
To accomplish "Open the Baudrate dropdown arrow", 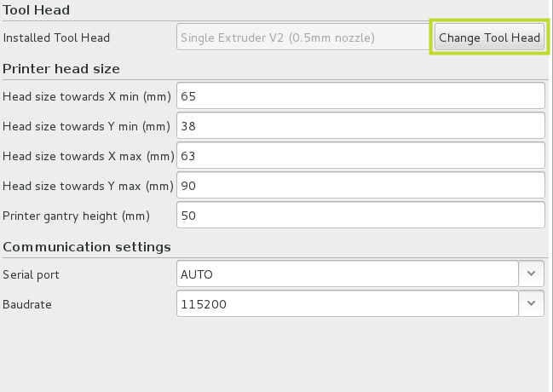I will click(532, 303).
